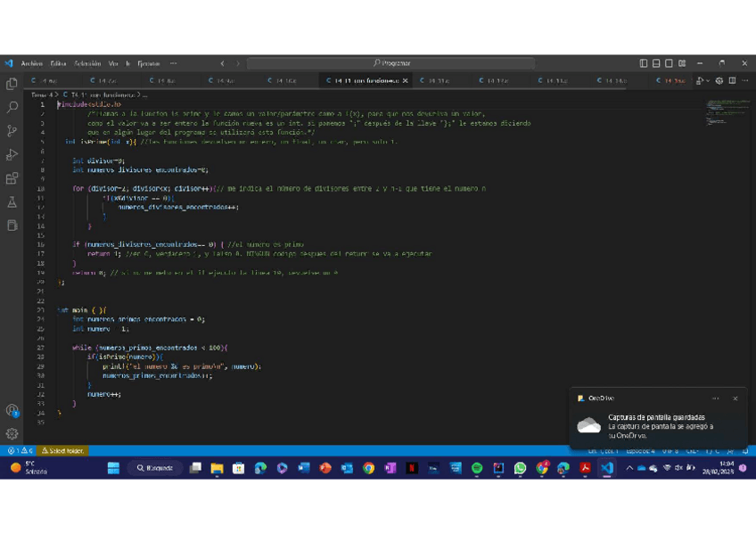756x534 pixels.
Task: Open the Run and Debug view
Action: pos(12,155)
